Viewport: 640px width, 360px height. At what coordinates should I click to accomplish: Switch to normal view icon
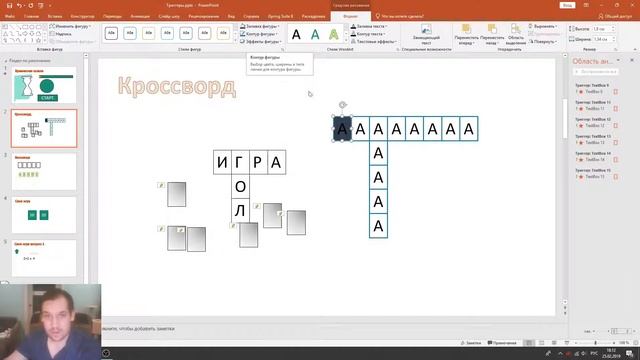pyautogui.click(x=529, y=343)
